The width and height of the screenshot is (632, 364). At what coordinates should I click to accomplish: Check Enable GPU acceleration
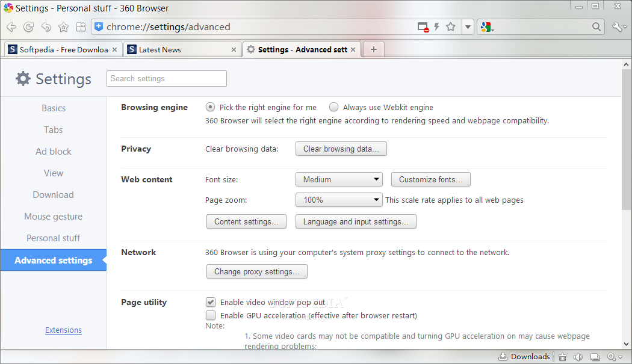(211, 315)
